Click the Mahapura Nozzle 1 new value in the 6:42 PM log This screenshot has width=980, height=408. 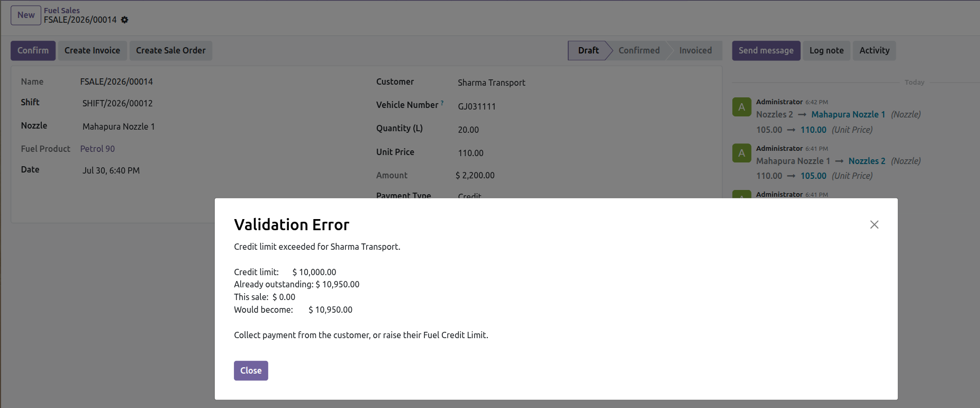pyautogui.click(x=848, y=114)
